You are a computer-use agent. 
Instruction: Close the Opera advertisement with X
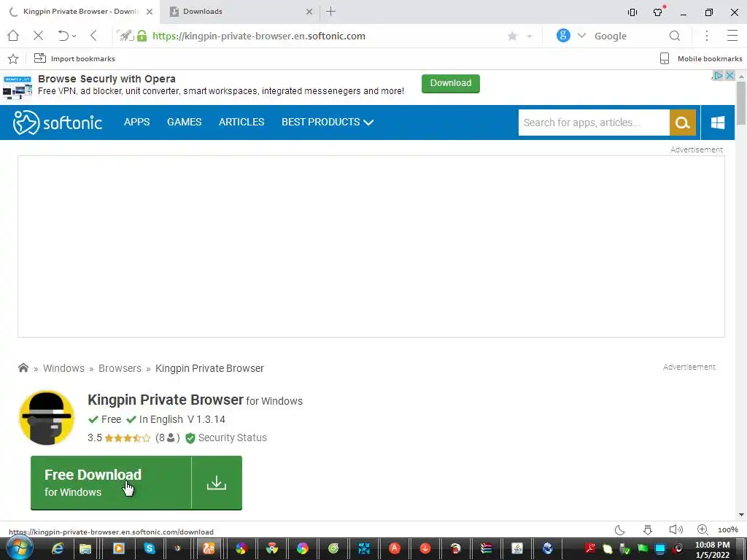click(x=729, y=75)
